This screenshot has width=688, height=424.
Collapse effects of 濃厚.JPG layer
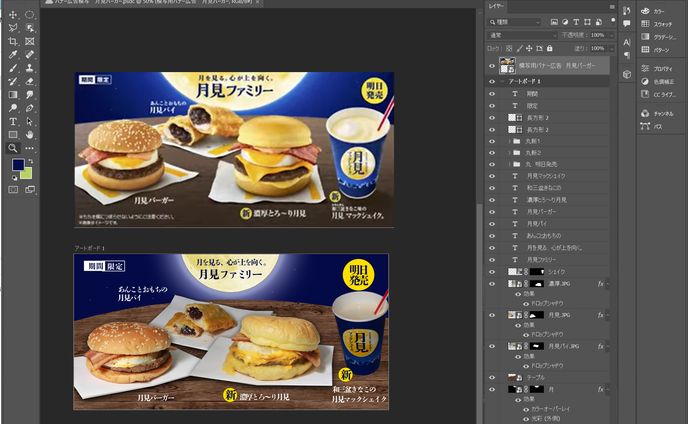pyautogui.click(x=607, y=284)
